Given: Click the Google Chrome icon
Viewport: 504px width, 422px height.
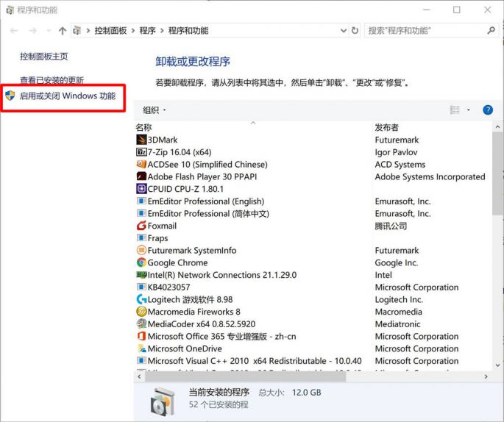Looking at the screenshot, I should (141, 262).
